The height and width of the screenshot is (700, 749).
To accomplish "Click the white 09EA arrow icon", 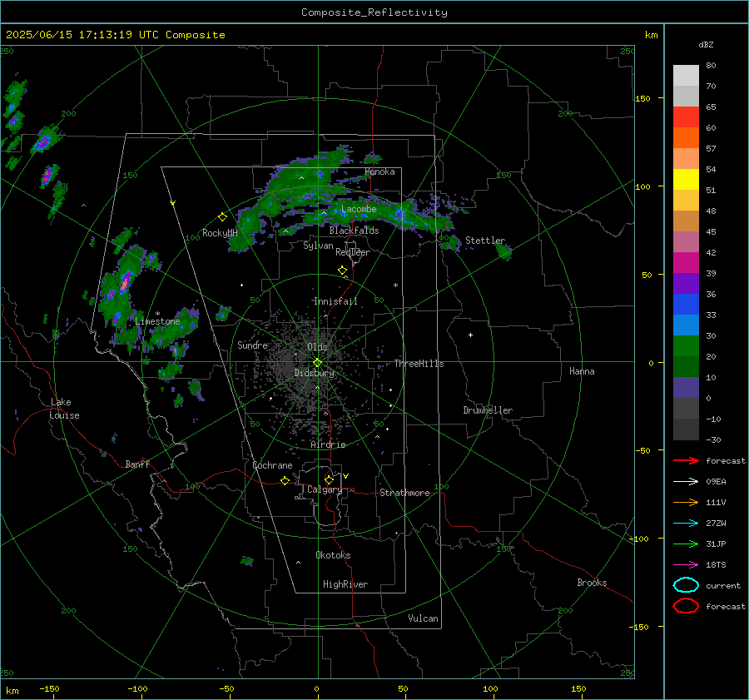I will 686,481.
